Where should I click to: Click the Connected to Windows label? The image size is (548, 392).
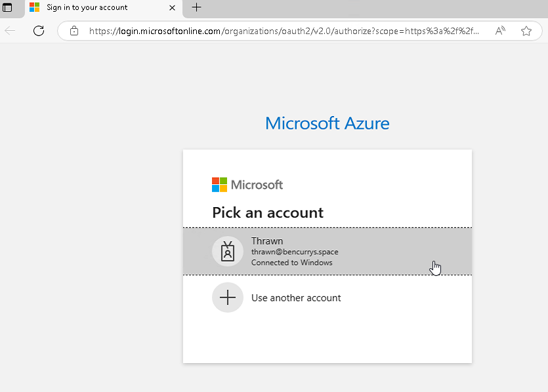291,262
